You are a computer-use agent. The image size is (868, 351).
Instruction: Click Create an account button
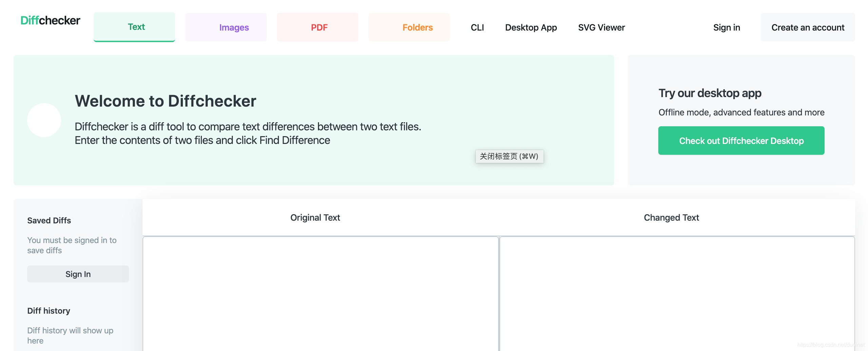(808, 27)
